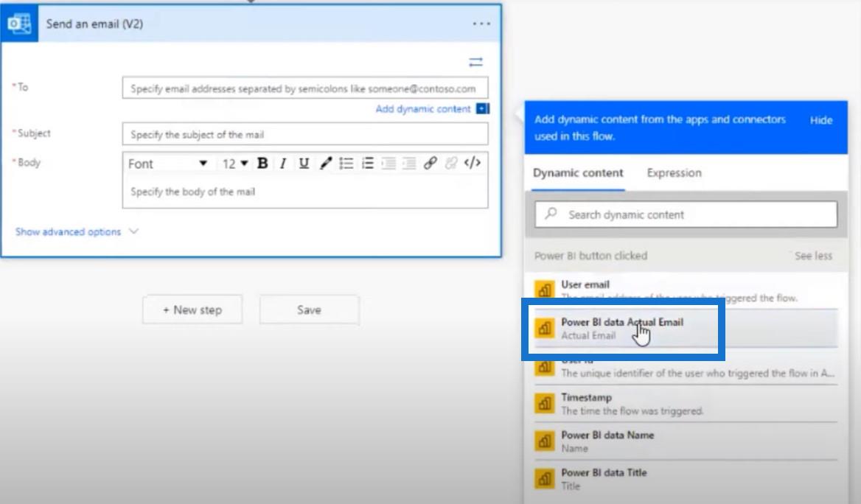Open the Font family dropdown
861x504 pixels.
pos(167,164)
